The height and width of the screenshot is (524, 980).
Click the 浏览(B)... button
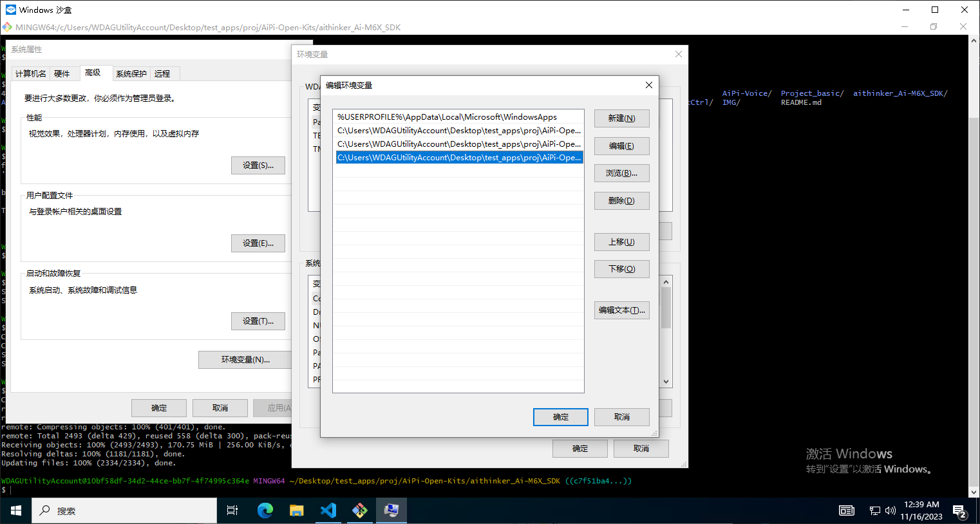click(621, 173)
